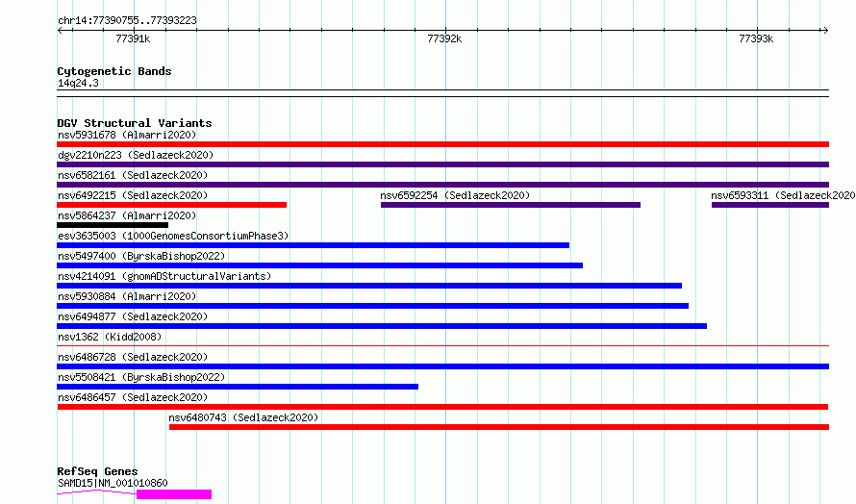856x504 pixels.
Task: Click the Cytogenetic Bands track title
Action: coord(114,71)
